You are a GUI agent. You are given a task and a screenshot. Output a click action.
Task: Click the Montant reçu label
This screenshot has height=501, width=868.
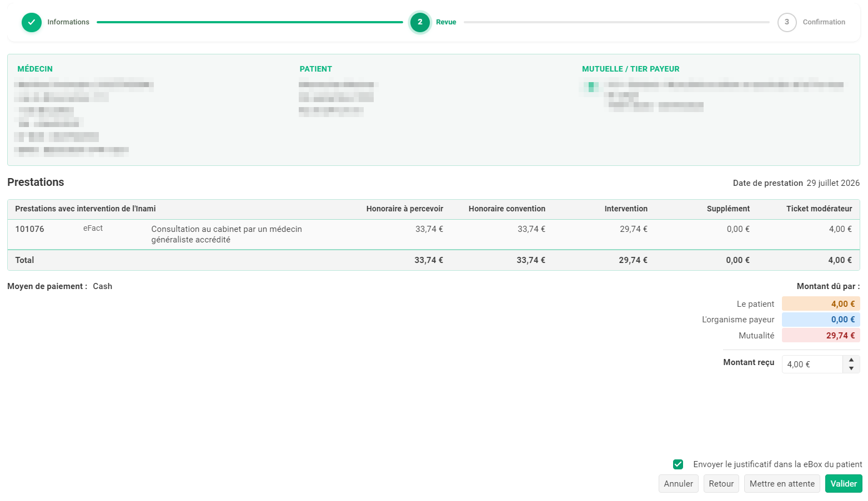[x=749, y=362]
